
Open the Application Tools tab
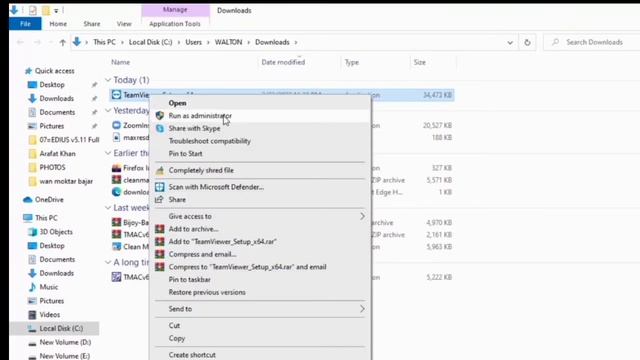175,24
